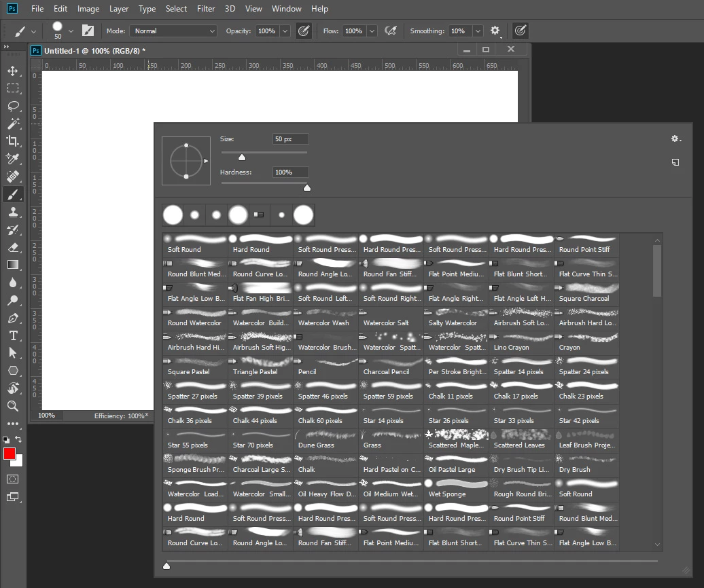
Task: Click the brush Size slider handle
Action: 242,157
